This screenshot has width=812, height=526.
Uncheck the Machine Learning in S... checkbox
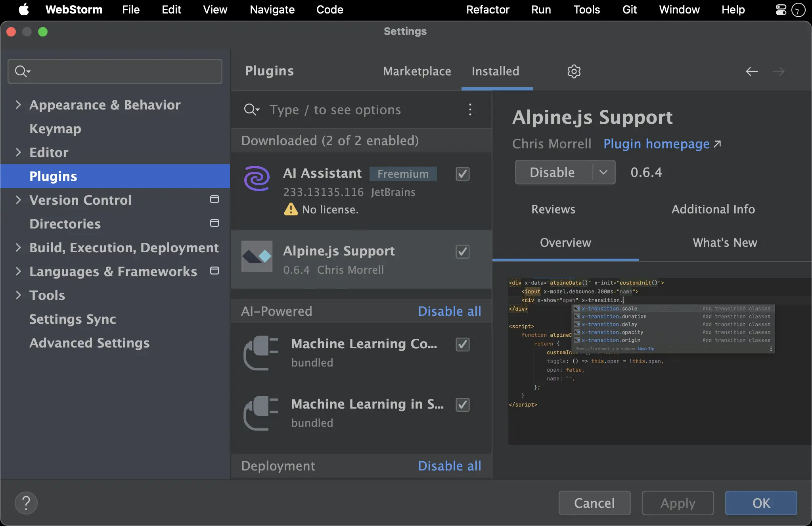pyautogui.click(x=463, y=405)
